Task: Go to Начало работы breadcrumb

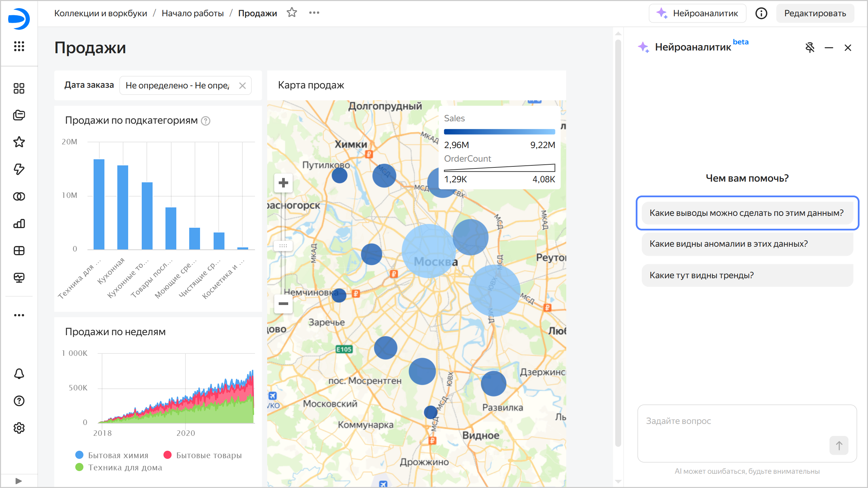Action: coord(192,13)
